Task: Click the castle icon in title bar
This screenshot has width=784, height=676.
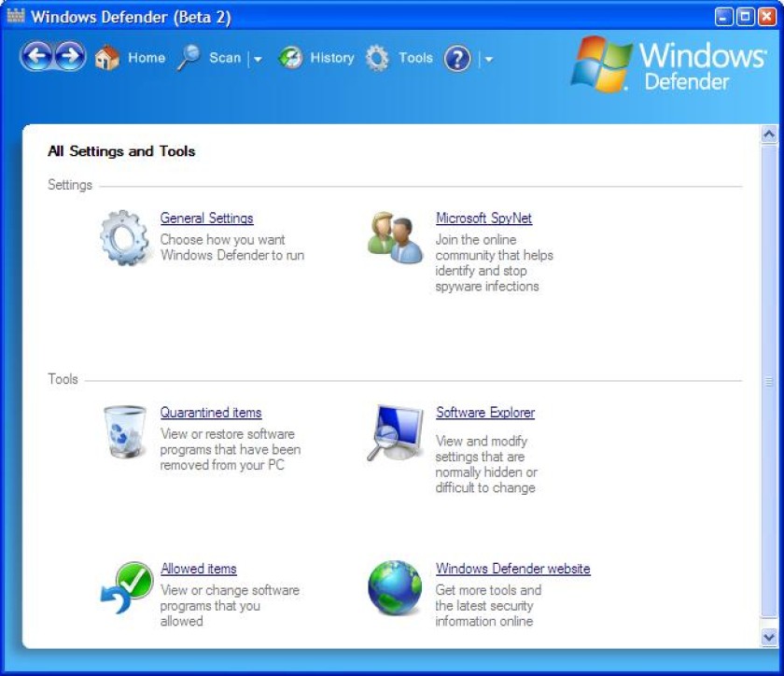Action: coord(16,16)
